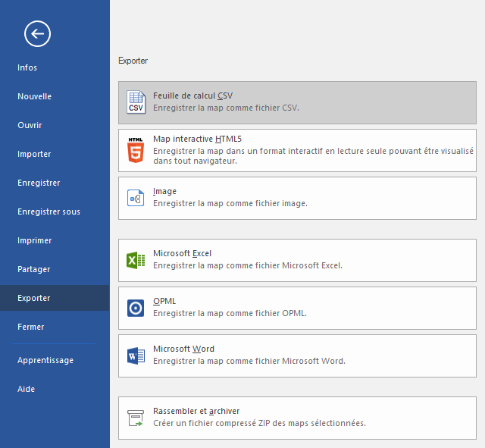Click the Rassembler et archiver box icon
The width and height of the screenshot is (485, 448).
(136, 418)
